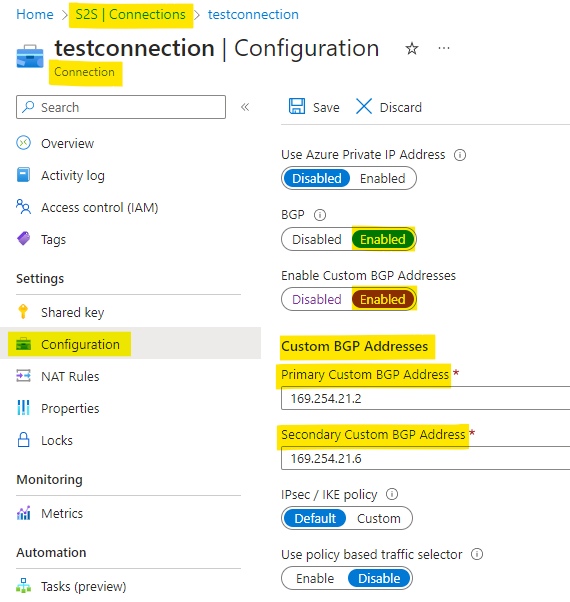Click the purple Tags icon

pyautogui.click(x=23, y=238)
